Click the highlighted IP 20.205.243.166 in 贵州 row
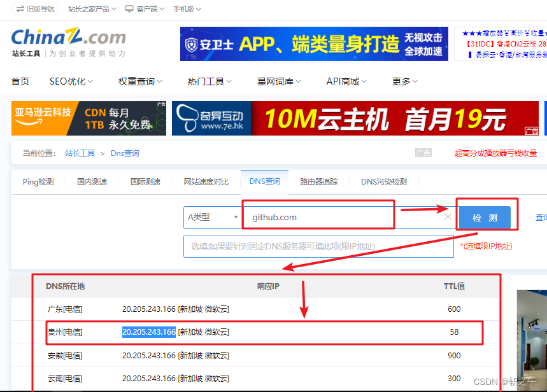 click(x=149, y=332)
